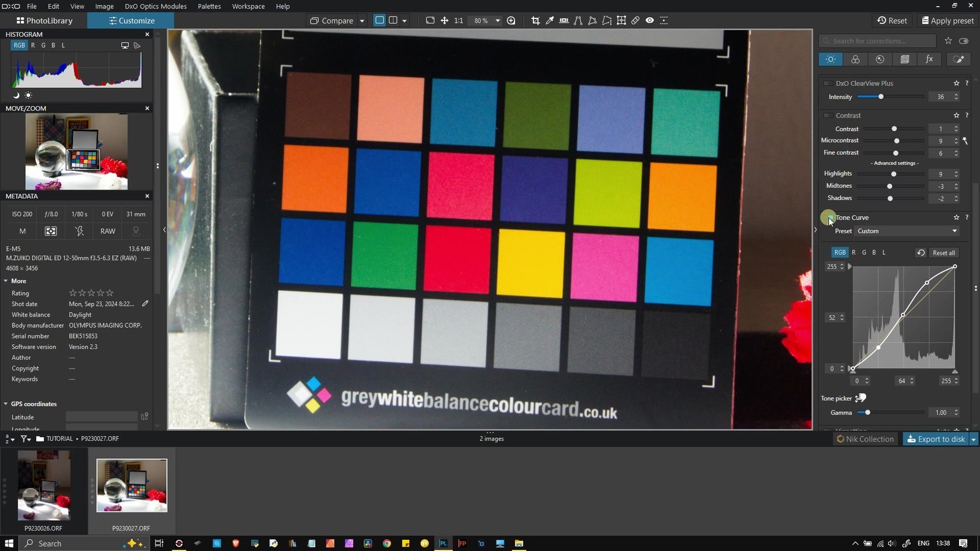Viewport: 980px width, 551px height.
Task: Toggle DxO ClearView Plus on/off
Action: [827, 83]
